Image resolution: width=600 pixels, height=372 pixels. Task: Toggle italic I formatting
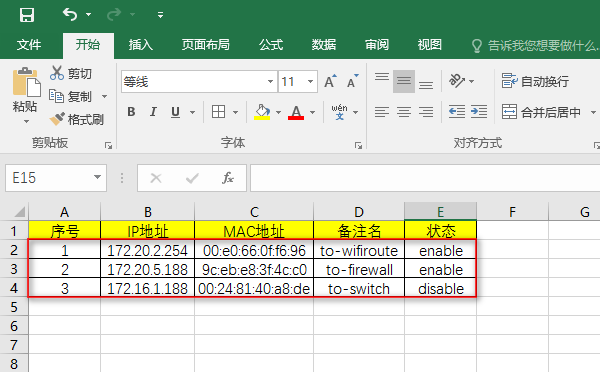point(153,112)
